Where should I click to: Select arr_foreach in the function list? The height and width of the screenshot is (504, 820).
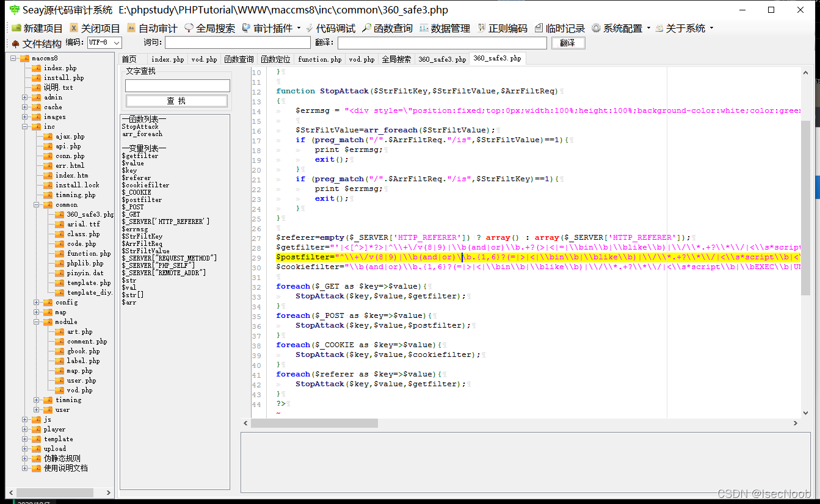142,134
